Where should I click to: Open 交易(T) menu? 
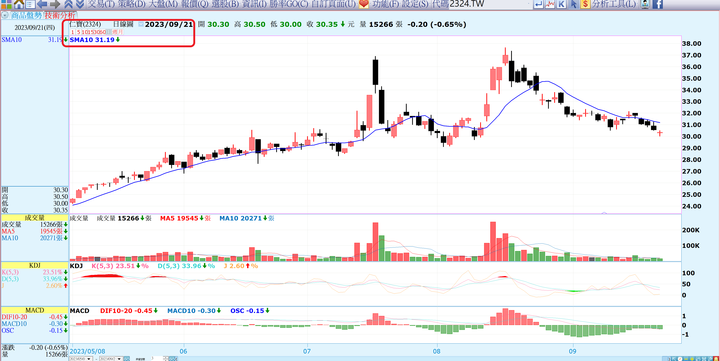(x=101, y=4)
